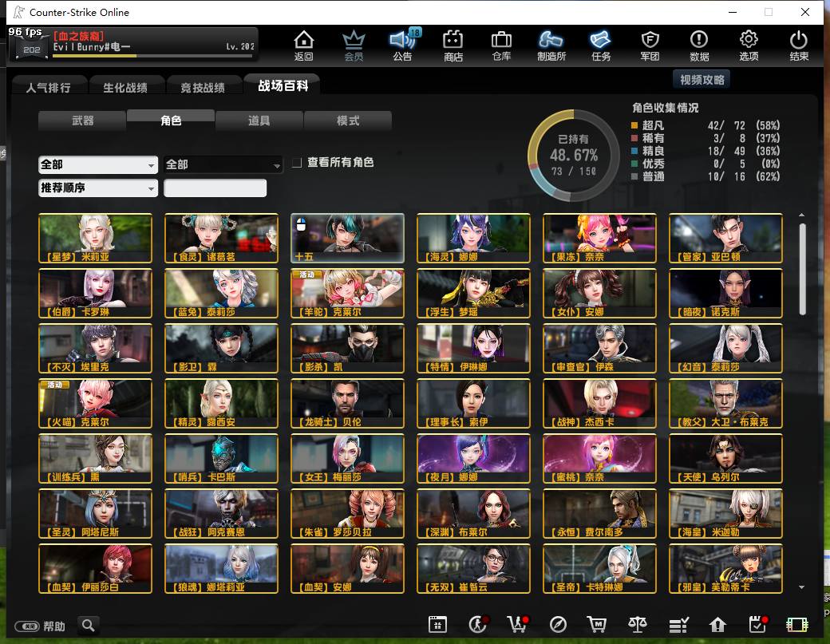The width and height of the screenshot is (830, 644).
Task: Open the 推荐顺序 sort dropdown
Action: click(x=98, y=188)
